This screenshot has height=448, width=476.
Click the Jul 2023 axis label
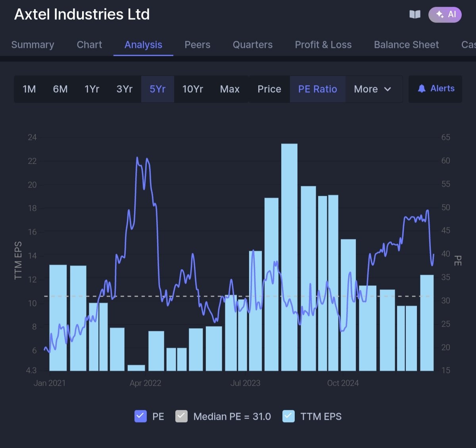point(245,383)
